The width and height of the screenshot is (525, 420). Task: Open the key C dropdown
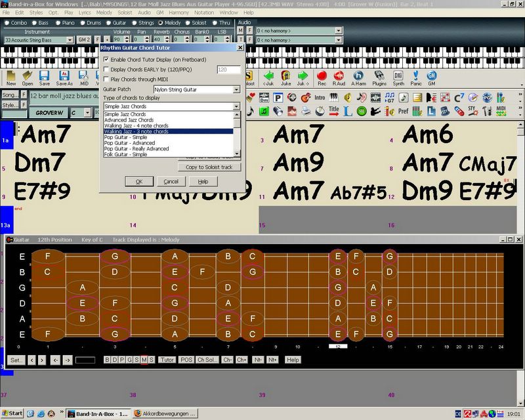(87, 112)
